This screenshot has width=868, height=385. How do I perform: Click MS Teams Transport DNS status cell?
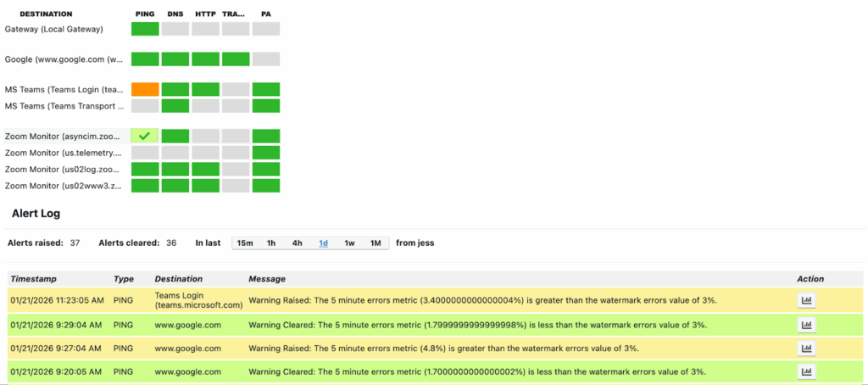point(175,106)
